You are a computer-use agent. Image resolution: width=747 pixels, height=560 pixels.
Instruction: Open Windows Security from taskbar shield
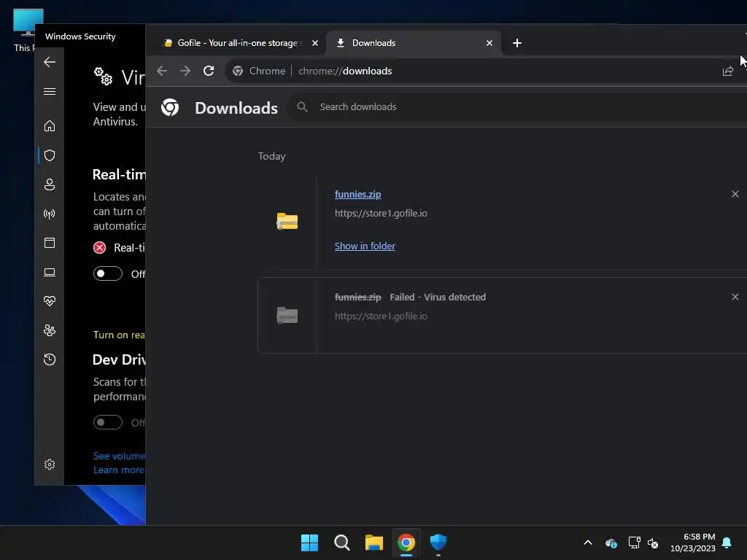click(x=438, y=542)
